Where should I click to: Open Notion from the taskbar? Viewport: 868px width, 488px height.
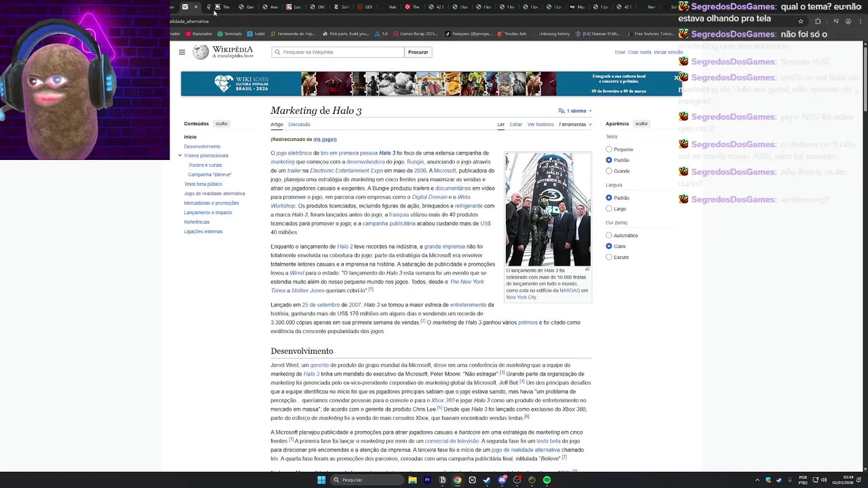[x=442, y=480]
